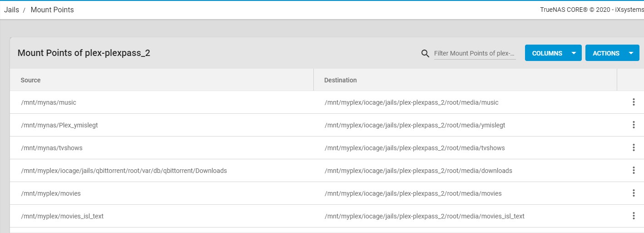The image size is (644, 233).
Task: Sort by Source column header
Action: tap(30, 80)
